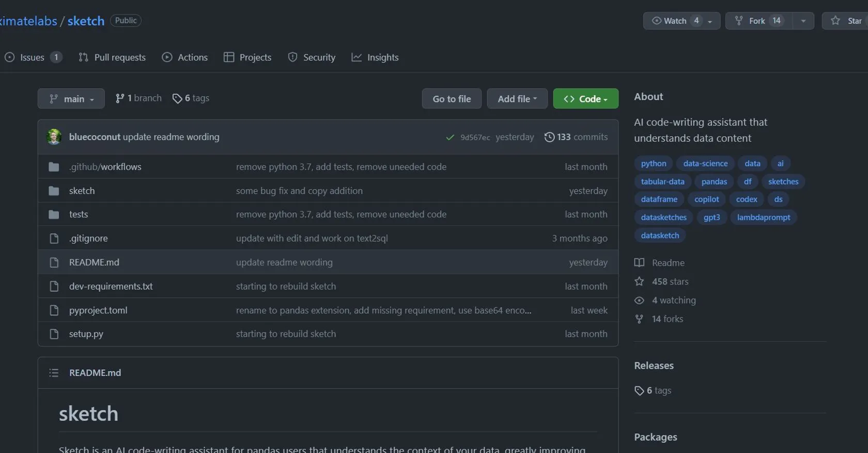Open the pyproject.toml file link
868x453 pixels.
point(98,310)
